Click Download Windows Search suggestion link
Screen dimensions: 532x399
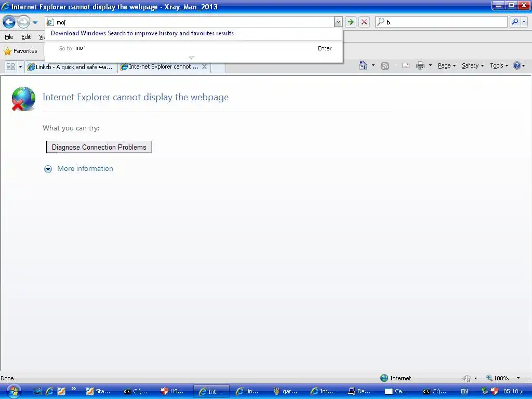[142, 33]
